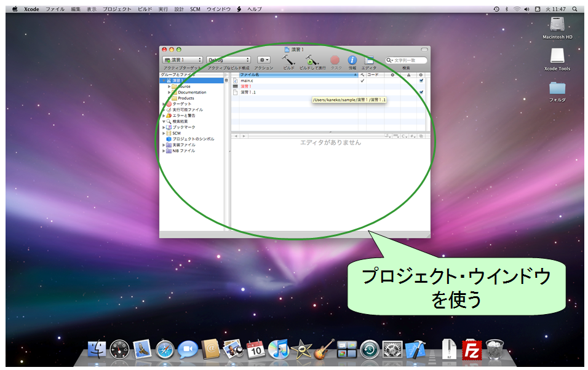Toggle target checkbox for main.c
Image resolution: width=588 pixels, height=370 pixels.
coord(421,81)
